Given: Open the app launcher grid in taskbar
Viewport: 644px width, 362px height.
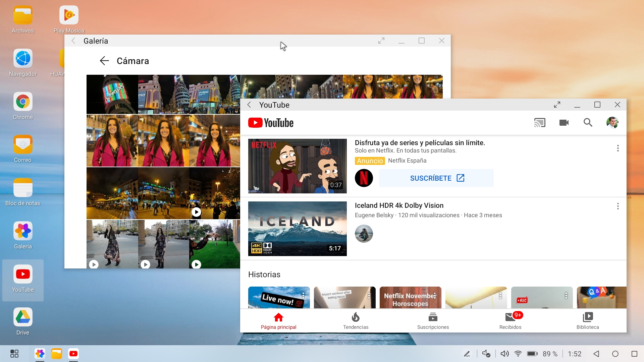Looking at the screenshot, I should tap(14, 354).
